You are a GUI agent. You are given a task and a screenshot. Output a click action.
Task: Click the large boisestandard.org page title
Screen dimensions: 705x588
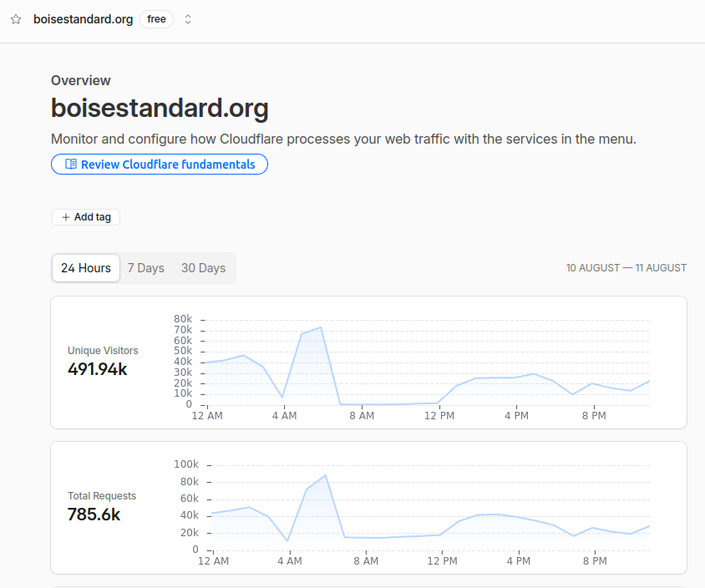(160, 109)
